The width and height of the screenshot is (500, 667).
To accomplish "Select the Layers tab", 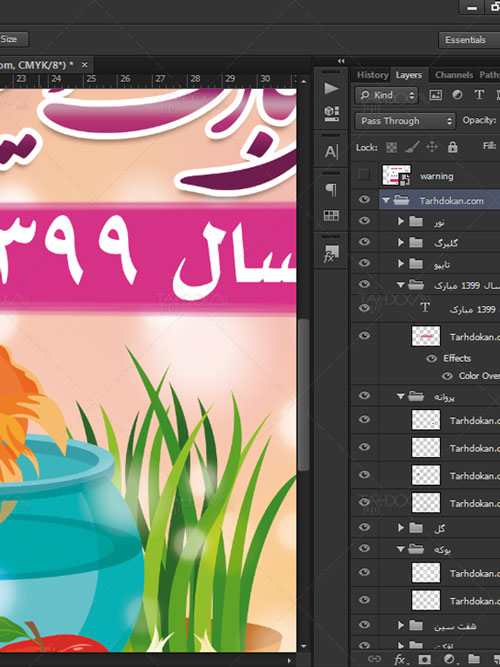I will click(x=409, y=75).
